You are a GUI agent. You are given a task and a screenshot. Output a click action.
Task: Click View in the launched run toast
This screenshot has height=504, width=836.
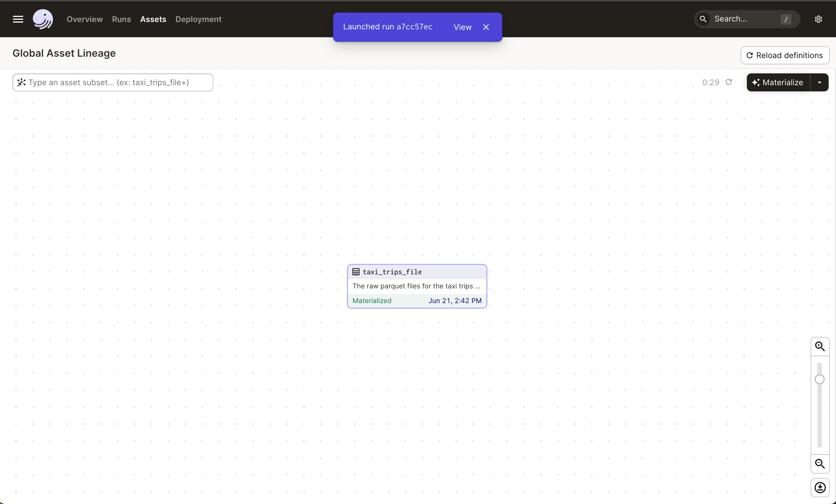point(462,27)
